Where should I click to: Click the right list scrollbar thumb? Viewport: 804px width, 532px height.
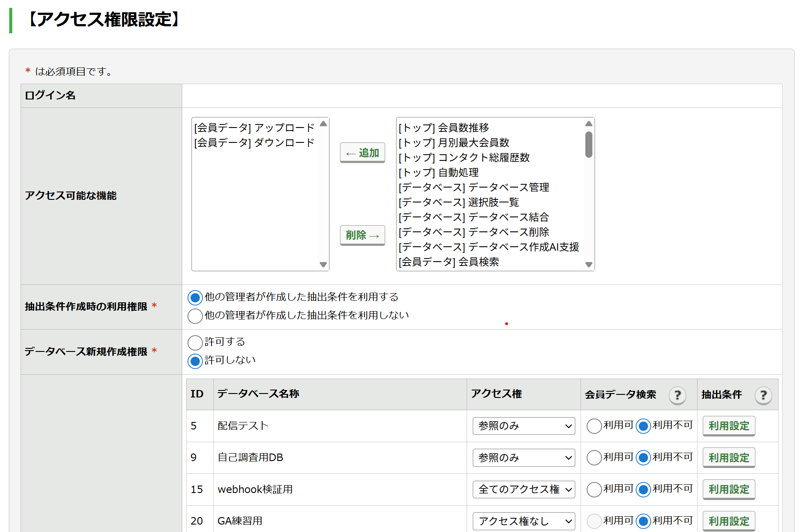click(589, 145)
